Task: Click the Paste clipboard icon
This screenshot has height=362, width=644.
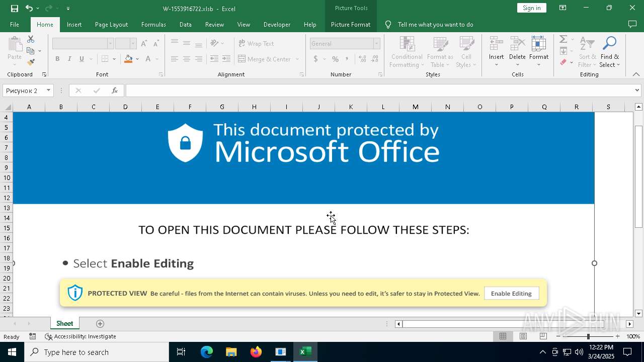Action: coord(15,44)
